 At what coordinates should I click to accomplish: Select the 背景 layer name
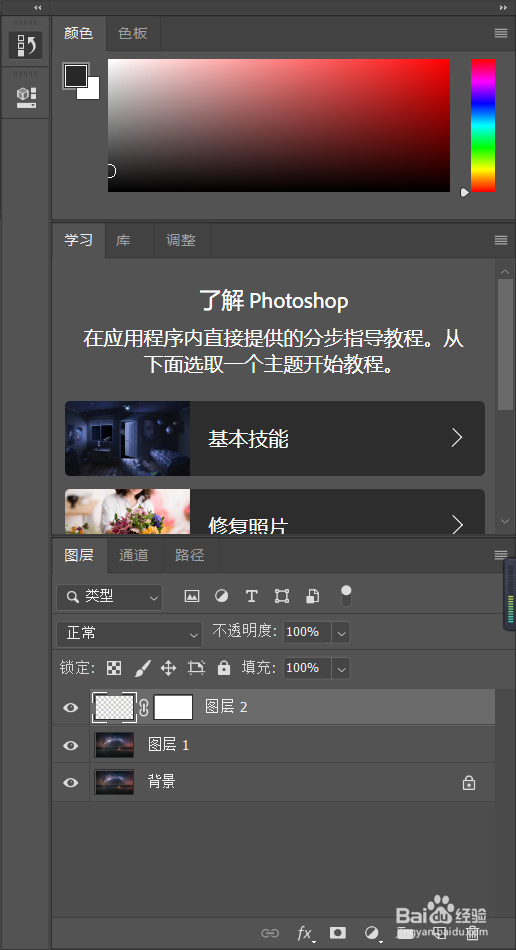pos(162,782)
